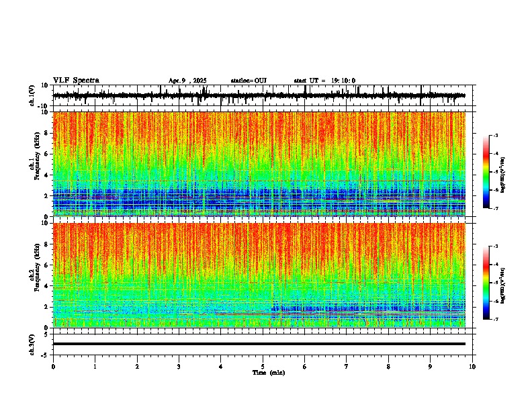Click the time axis tick label "3"
Screen dimensions: 532x411
coord(179,367)
